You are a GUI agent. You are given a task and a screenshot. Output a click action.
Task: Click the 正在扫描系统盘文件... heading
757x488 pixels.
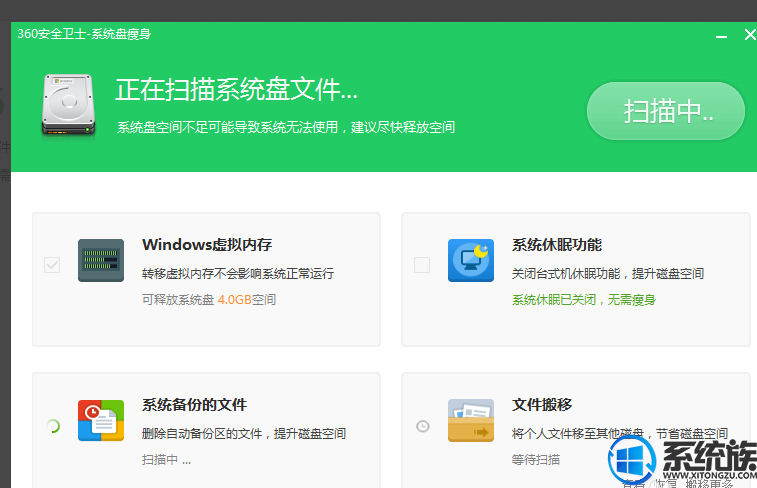click(x=237, y=90)
